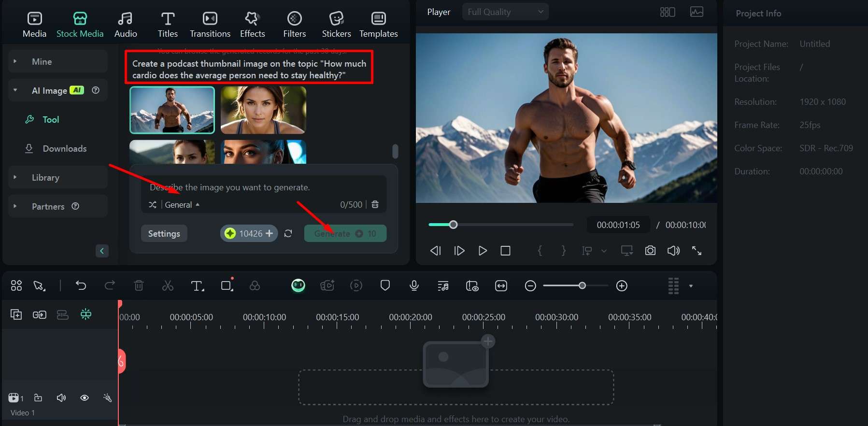Viewport: 868px width, 426px height.
Task: Click the image description input field
Action: pos(264,187)
